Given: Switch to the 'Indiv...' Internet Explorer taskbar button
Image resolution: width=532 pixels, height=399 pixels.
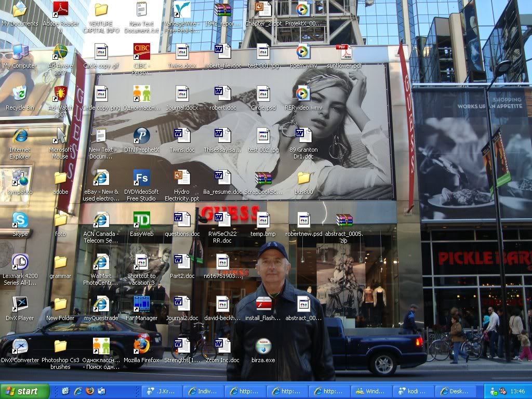Looking at the screenshot, I should pyautogui.click(x=204, y=391).
